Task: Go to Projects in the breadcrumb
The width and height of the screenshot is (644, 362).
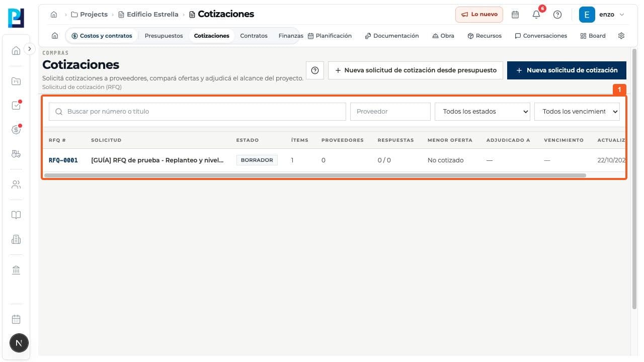Action: click(x=89, y=15)
